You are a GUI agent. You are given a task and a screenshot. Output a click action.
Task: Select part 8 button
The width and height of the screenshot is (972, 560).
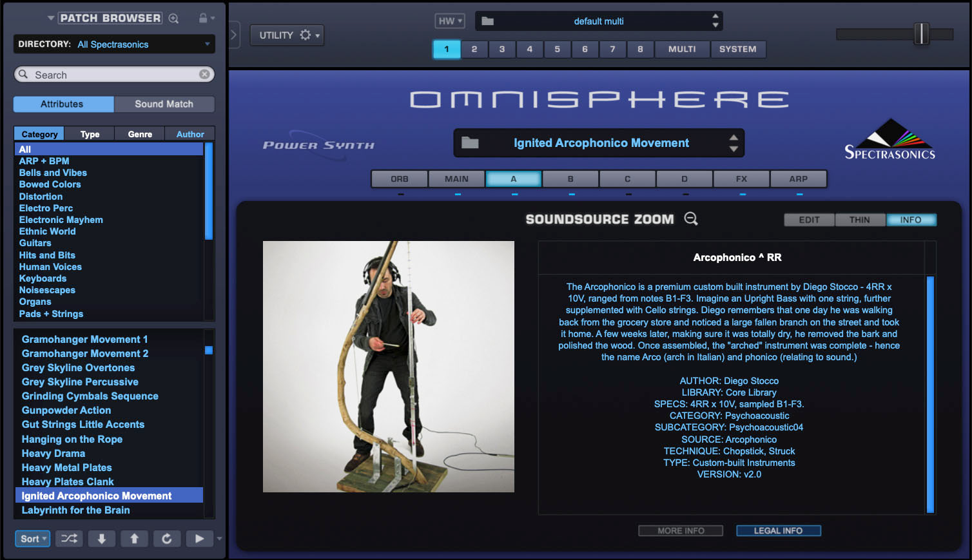coord(640,49)
